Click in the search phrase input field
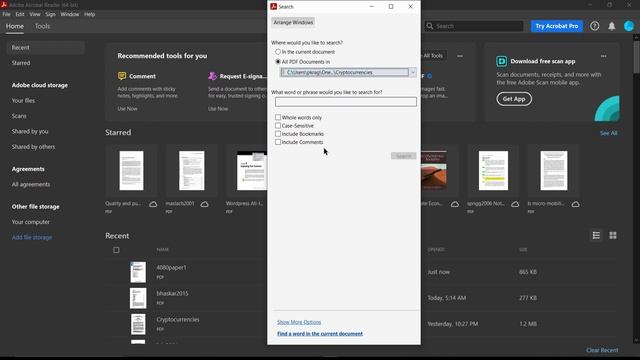The height and width of the screenshot is (360, 640). pos(346,102)
